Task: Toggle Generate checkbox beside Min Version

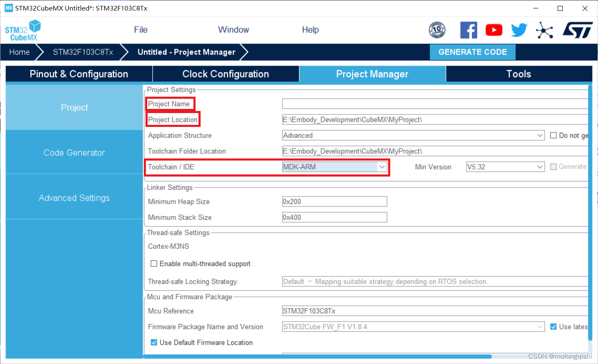Action: pos(553,167)
